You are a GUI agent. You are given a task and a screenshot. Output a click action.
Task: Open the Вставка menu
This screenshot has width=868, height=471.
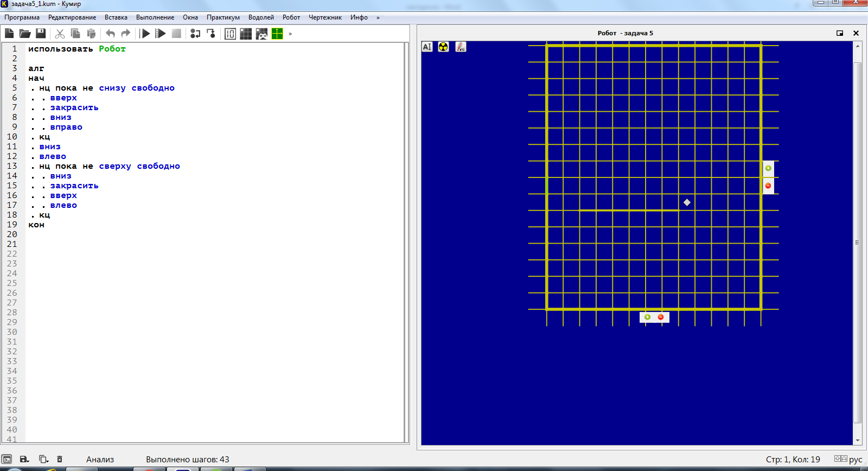point(116,17)
